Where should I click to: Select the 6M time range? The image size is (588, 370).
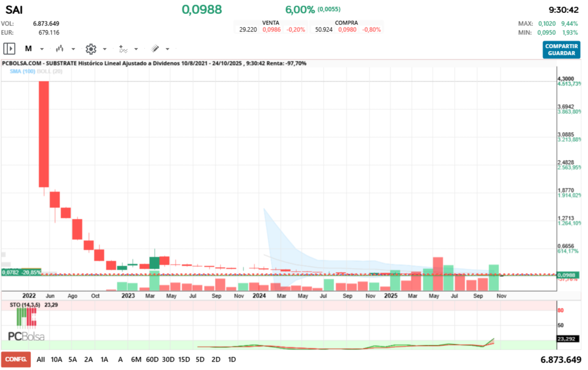point(136,360)
